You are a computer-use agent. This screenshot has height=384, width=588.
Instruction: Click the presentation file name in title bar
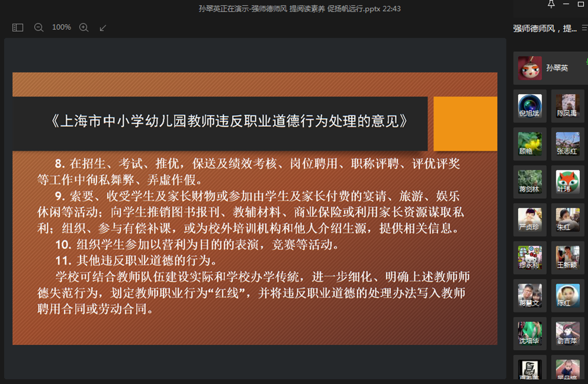pyautogui.click(x=299, y=9)
